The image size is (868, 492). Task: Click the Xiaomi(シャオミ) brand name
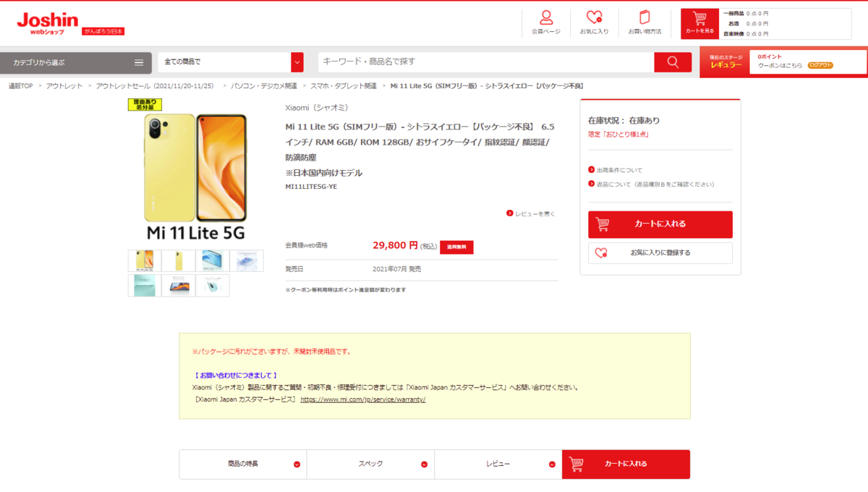click(317, 108)
